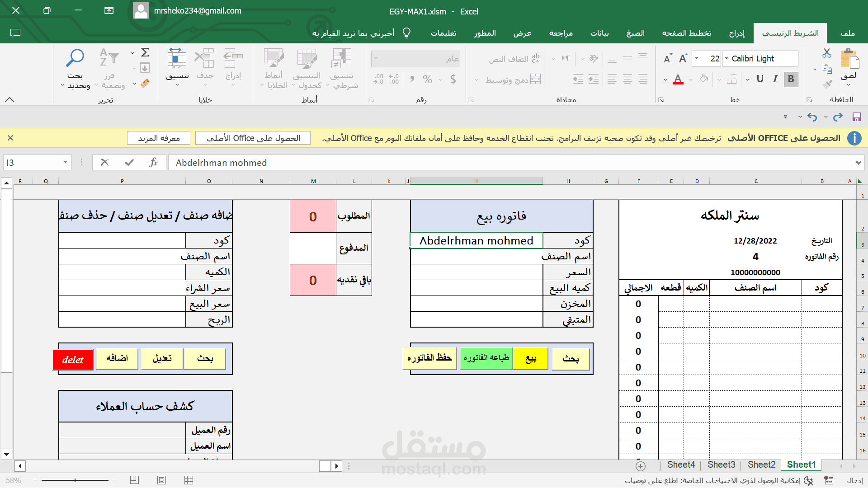This screenshot has width=868, height=488.
Task: Open font color dropdown arrow
Action: pos(665,80)
